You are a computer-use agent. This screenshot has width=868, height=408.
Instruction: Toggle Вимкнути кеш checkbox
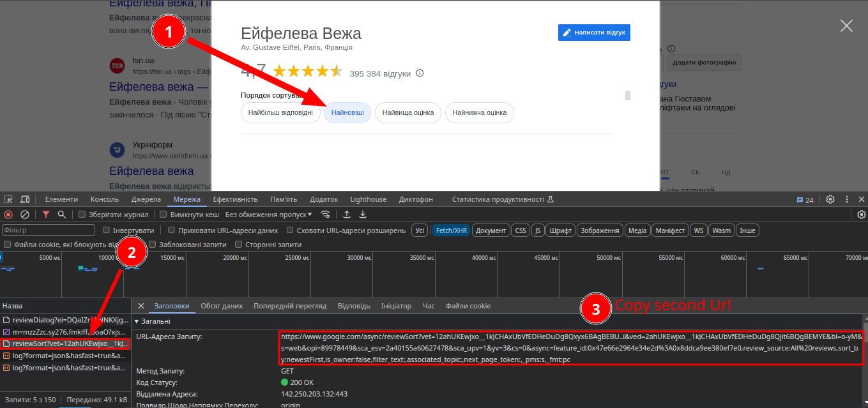(164, 215)
